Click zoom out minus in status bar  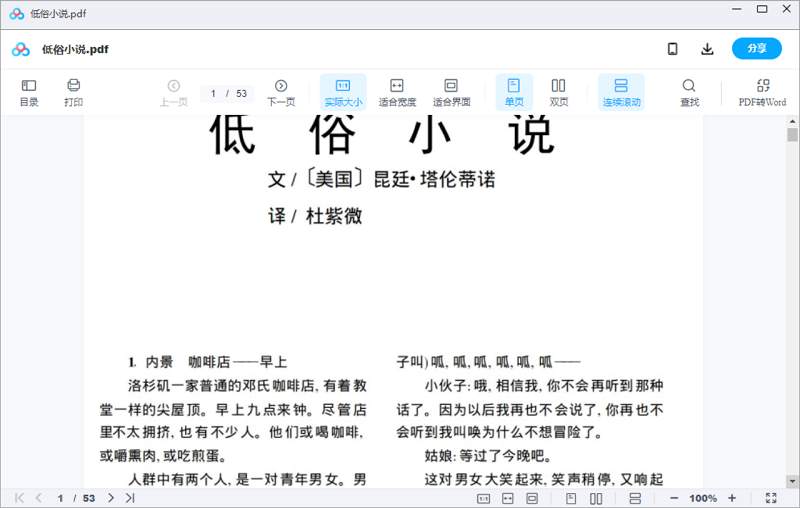pyautogui.click(x=674, y=498)
